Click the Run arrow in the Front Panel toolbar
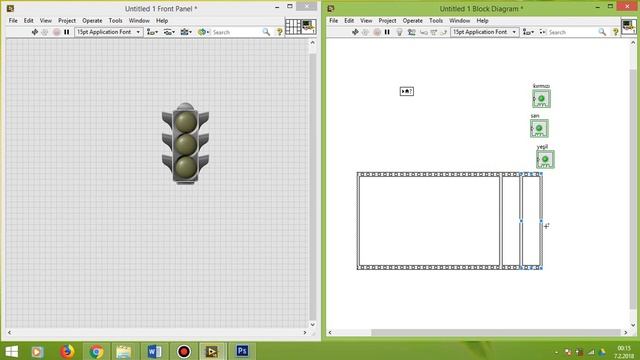 35,32
